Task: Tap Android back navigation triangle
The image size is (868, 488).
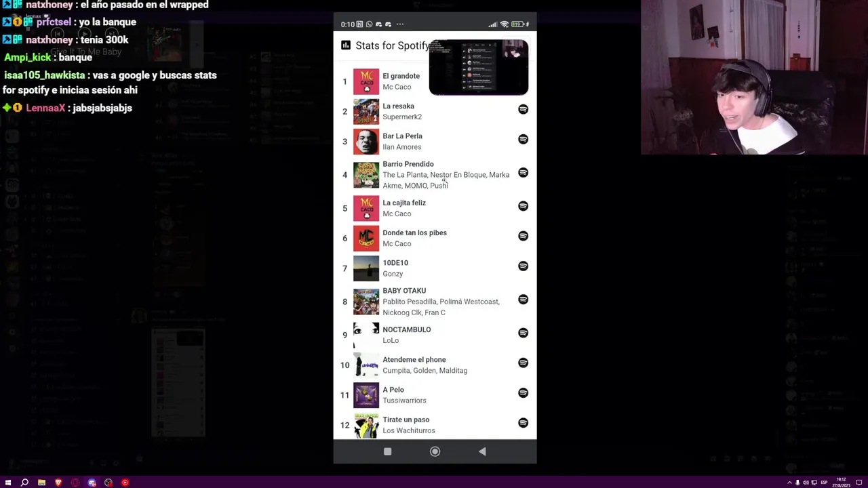Action: coord(482,451)
